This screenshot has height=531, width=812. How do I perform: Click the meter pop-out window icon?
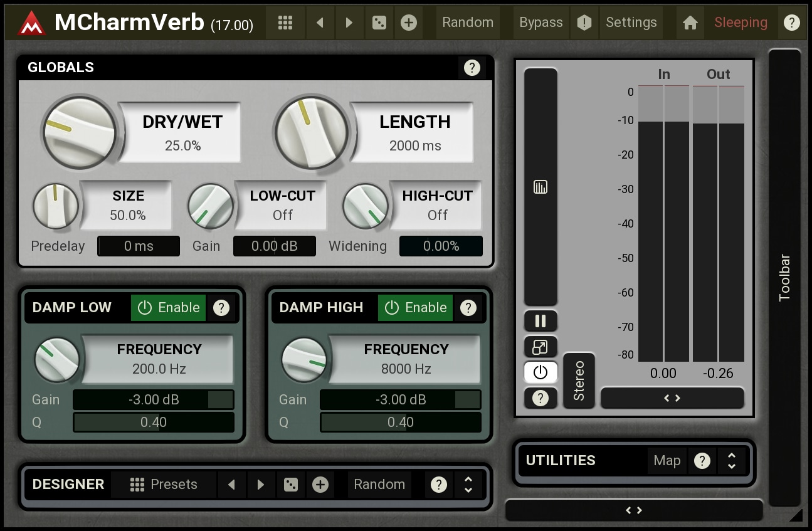[540, 347]
